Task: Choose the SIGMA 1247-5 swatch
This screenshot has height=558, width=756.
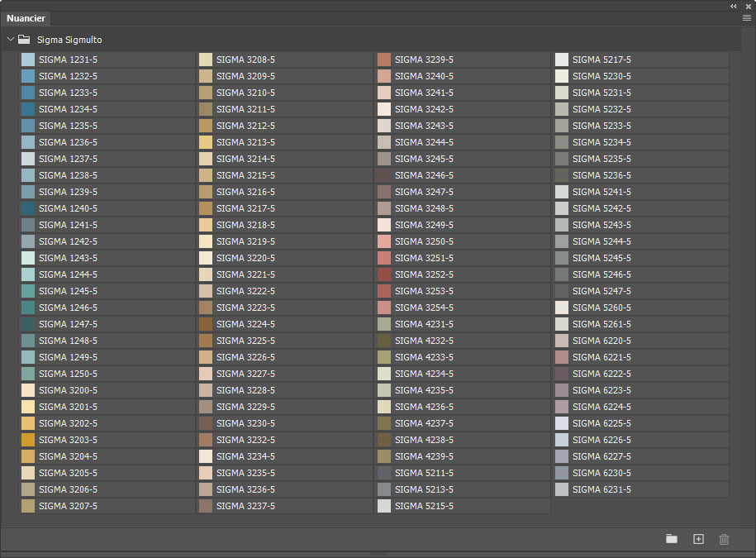Action: click(x=28, y=324)
